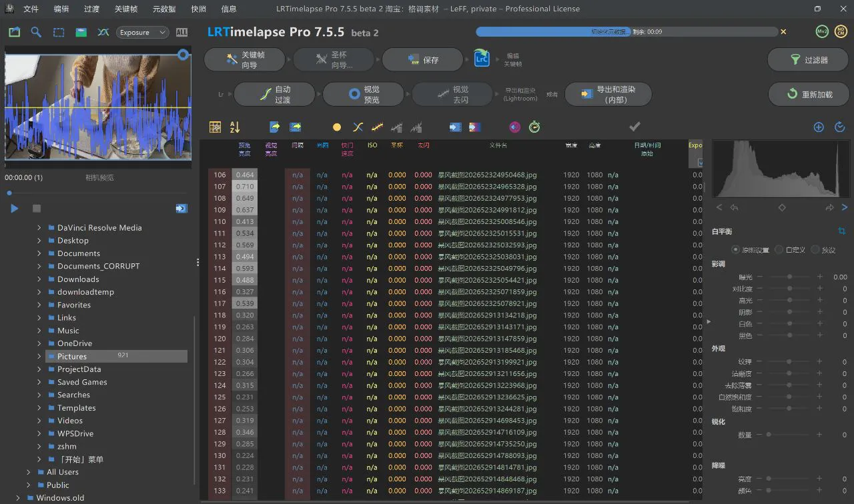Select the 自定义 white balance radio button
Viewport: 854px width, 504px height.
779,249
